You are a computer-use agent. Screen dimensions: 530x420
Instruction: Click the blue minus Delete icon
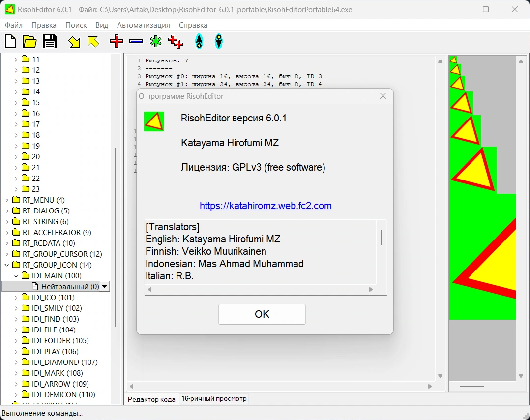tap(136, 42)
